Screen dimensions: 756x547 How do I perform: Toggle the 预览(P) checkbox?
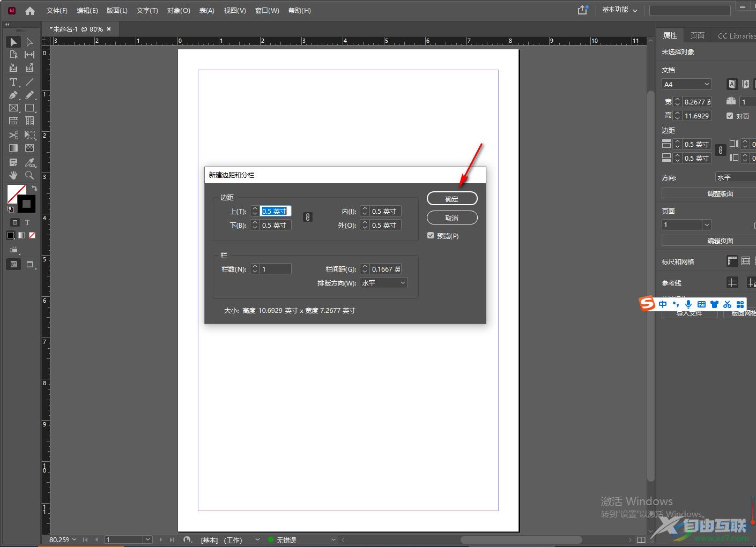tap(431, 236)
